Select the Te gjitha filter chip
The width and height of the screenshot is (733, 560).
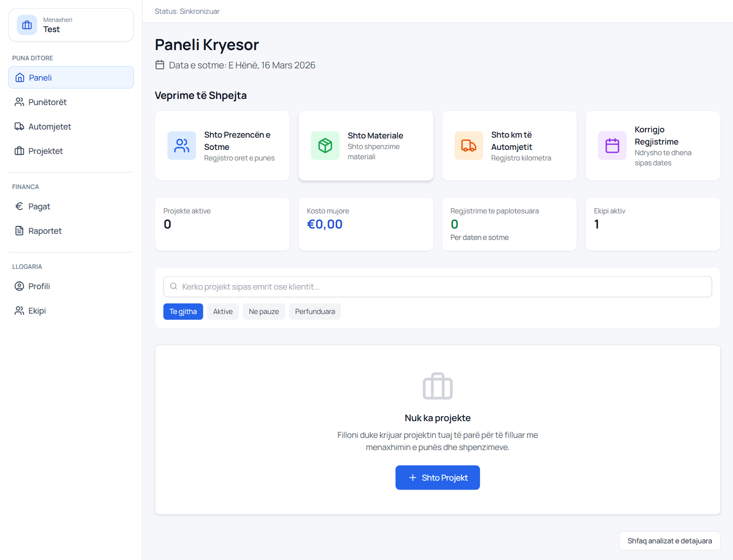coord(183,312)
